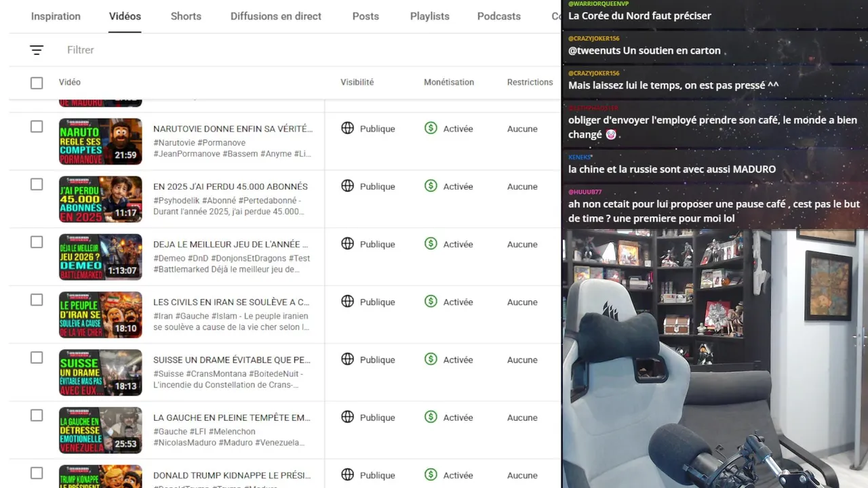The height and width of the screenshot is (488, 868).
Task: Click the Aucune restriction cell in the NARUTOVIE row
Action: 522,129
